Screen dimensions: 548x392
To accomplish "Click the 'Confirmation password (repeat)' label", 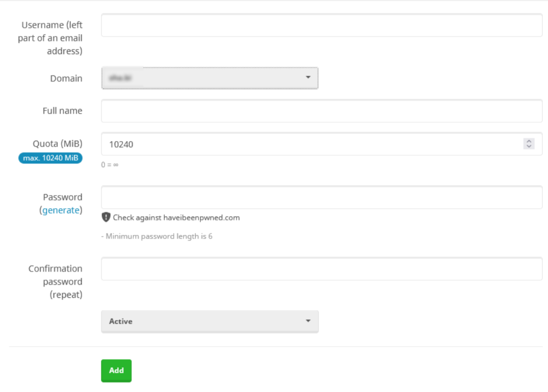I will (x=55, y=282).
